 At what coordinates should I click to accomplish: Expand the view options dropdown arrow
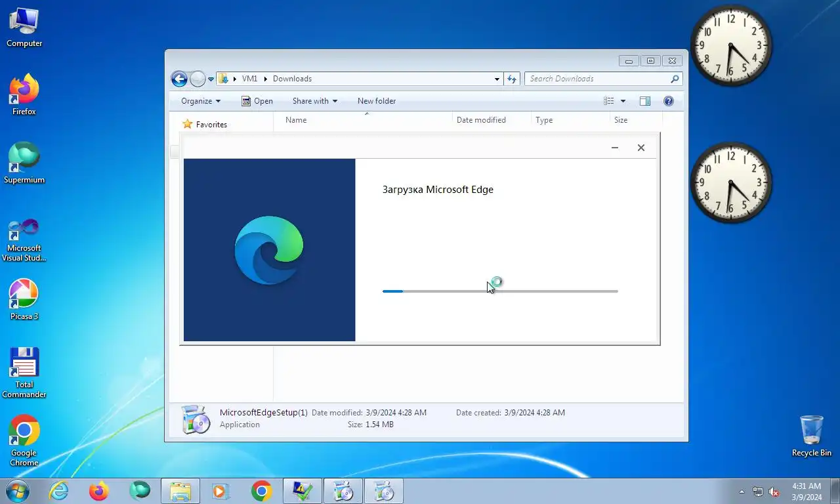[623, 101]
